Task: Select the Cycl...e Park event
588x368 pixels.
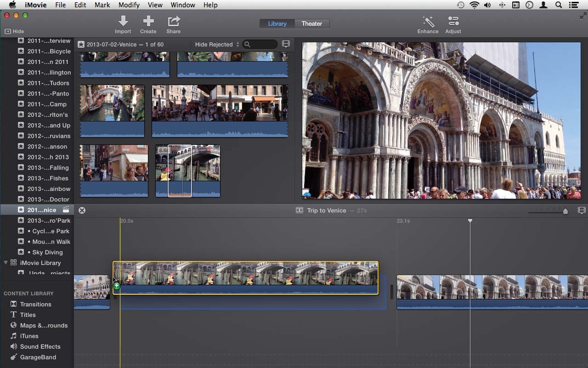Action: click(48, 231)
